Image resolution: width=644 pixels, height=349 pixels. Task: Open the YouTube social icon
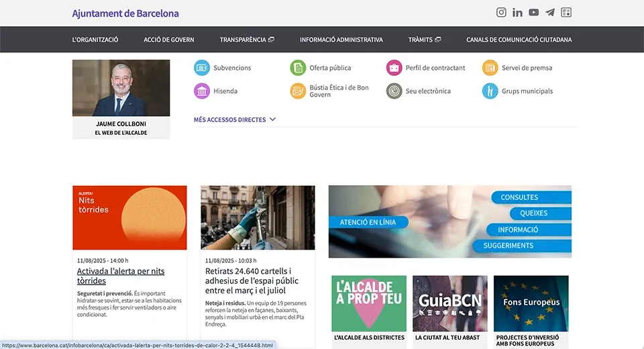[x=533, y=12]
